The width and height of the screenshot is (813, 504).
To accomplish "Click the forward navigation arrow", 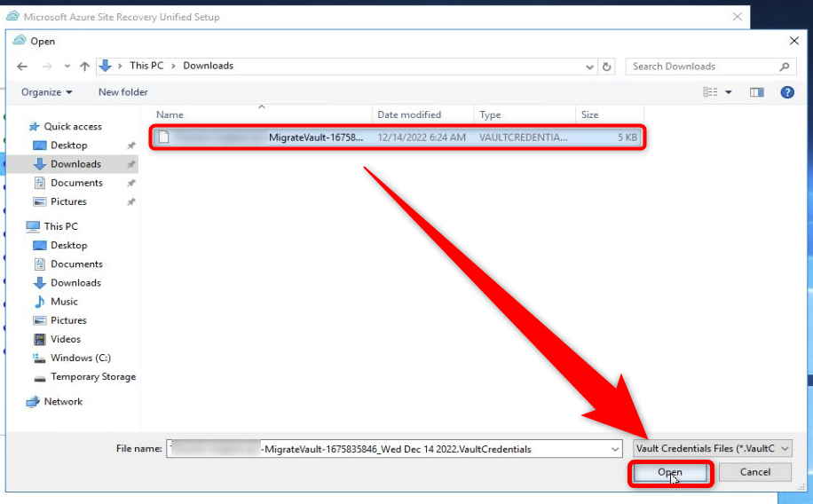I will pyautogui.click(x=47, y=67).
